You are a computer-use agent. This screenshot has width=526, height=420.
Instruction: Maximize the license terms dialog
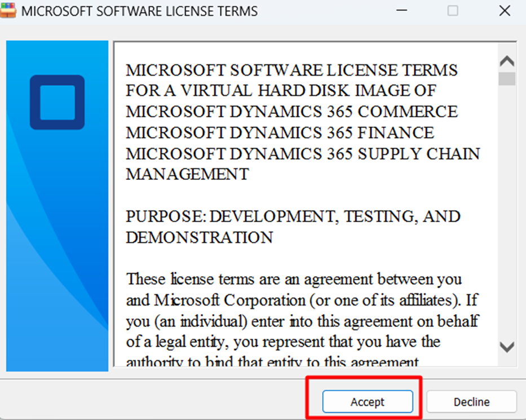453,11
